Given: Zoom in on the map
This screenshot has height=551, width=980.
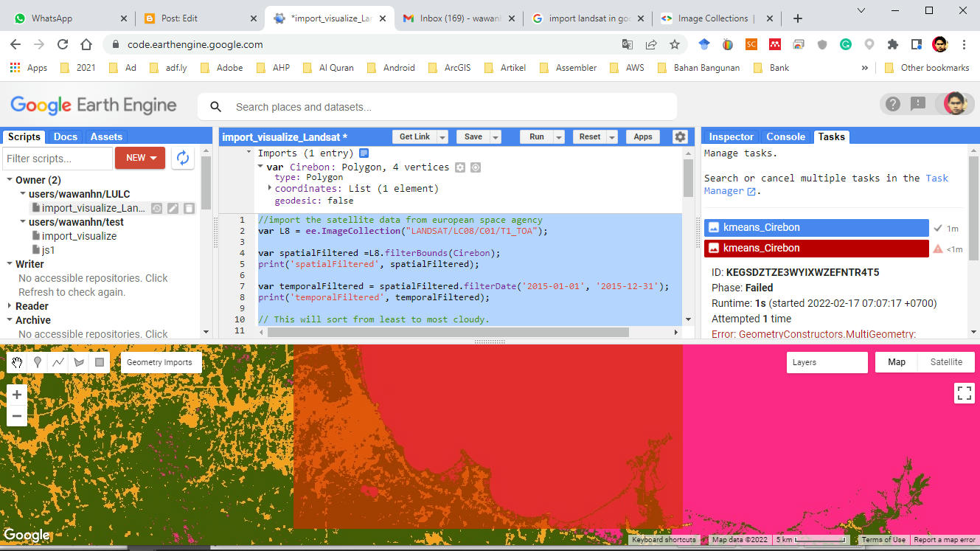Looking at the screenshot, I should click(17, 395).
